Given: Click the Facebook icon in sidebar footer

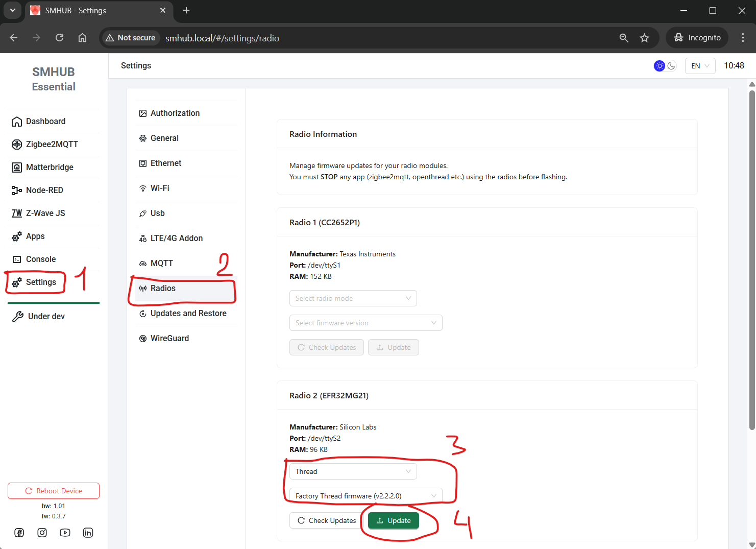Looking at the screenshot, I should (x=19, y=533).
